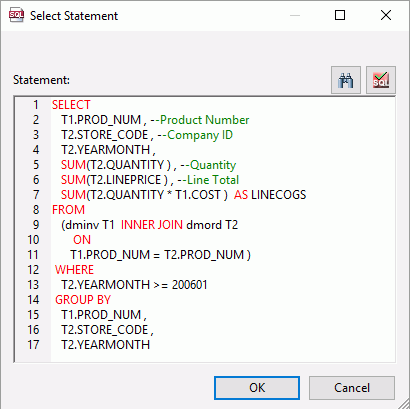Close the Select Statement dialog

click(x=386, y=15)
